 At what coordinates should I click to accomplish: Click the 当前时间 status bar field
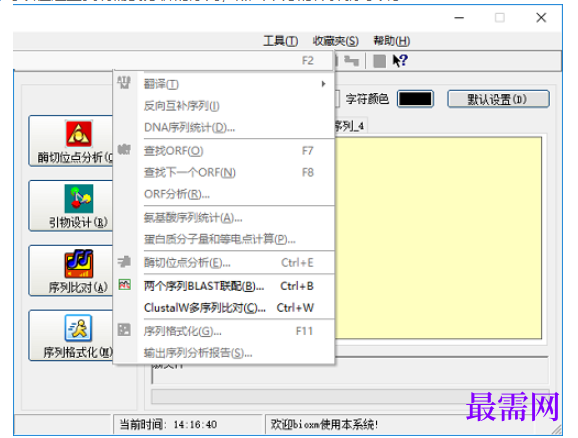pyautogui.click(x=187, y=424)
